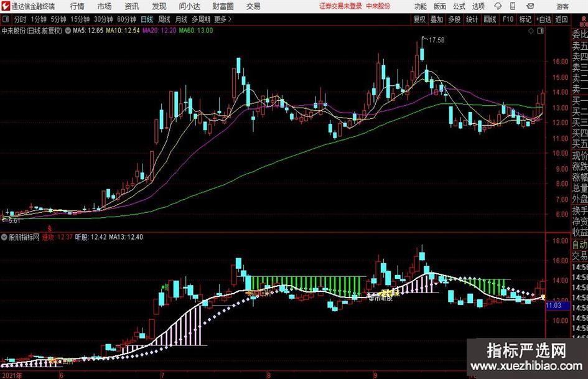Switch to the 60分钟 period tab
The height and width of the screenshot is (379, 588).
pos(127,19)
